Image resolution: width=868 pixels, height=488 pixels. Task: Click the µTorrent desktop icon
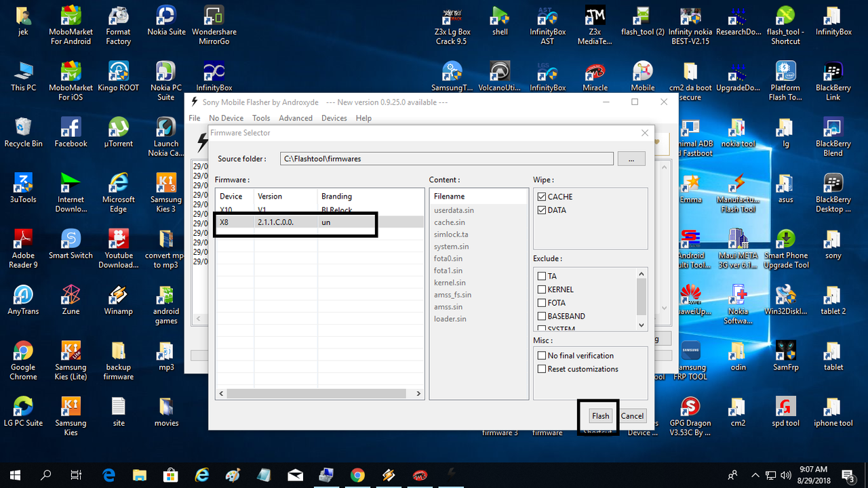[118, 132]
